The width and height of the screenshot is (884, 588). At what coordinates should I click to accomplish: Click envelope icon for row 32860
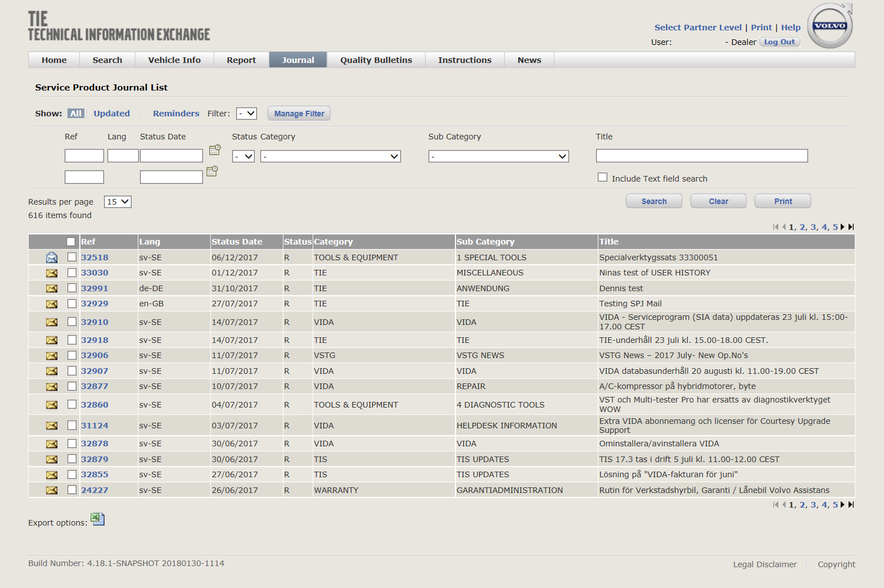[52, 405]
